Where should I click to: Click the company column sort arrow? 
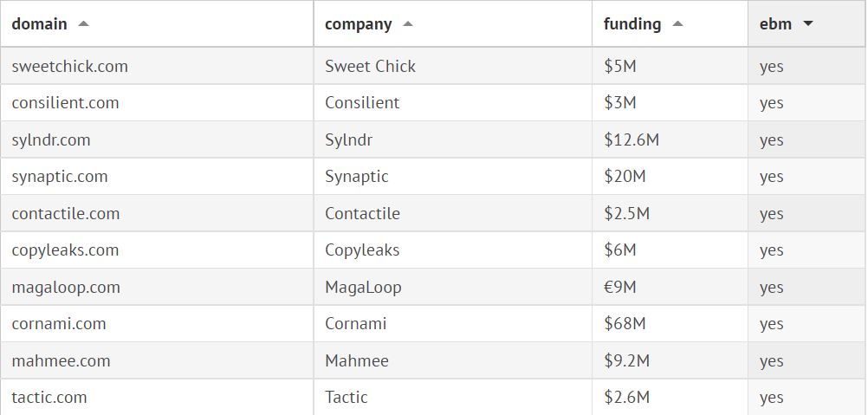coord(408,24)
